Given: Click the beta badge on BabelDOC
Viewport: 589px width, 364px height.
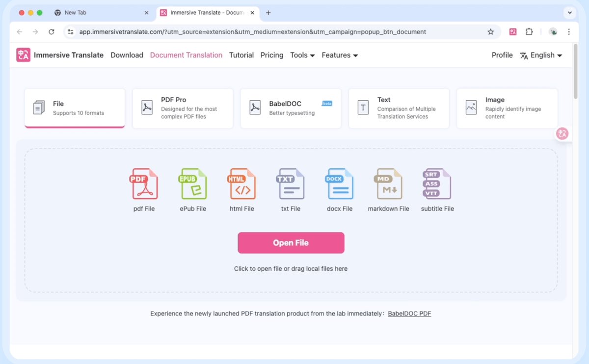Looking at the screenshot, I should 327,104.
